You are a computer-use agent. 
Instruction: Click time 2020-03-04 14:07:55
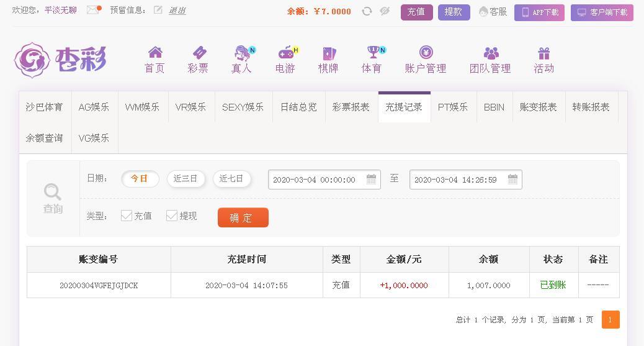(x=246, y=285)
